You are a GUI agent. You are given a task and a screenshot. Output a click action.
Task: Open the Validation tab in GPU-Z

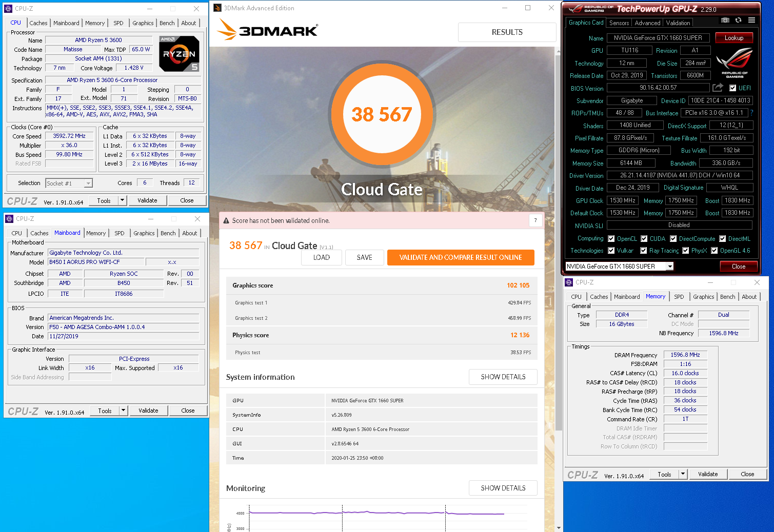[678, 23]
